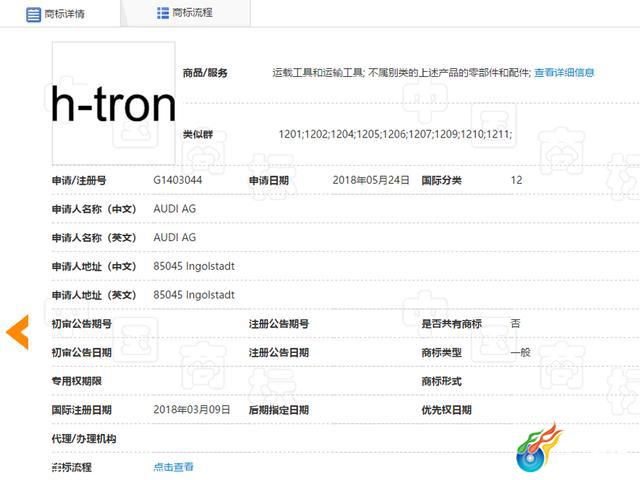Click the 申请/注册号 label
This screenshot has height=480, width=640.
point(79,180)
